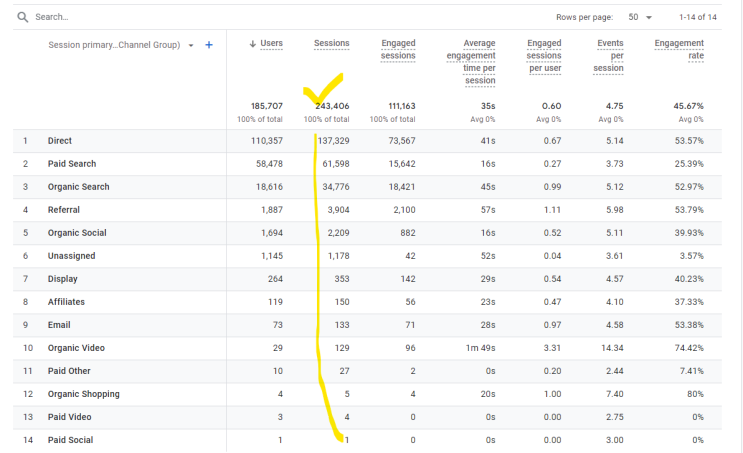Select the Organic Search row label

coord(79,187)
